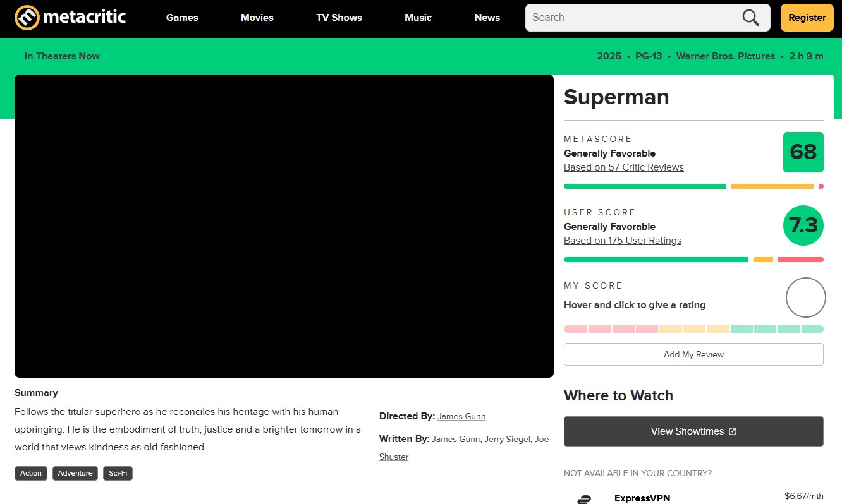Open the TV Shows menu
This screenshot has height=504, width=842.
(x=339, y=18)
